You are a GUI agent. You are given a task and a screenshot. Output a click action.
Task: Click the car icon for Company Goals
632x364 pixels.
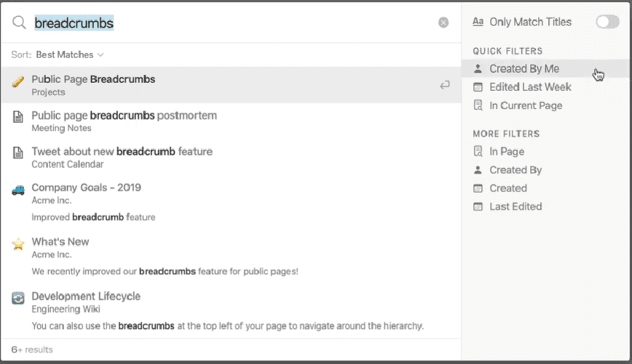(x=18, y=189)
